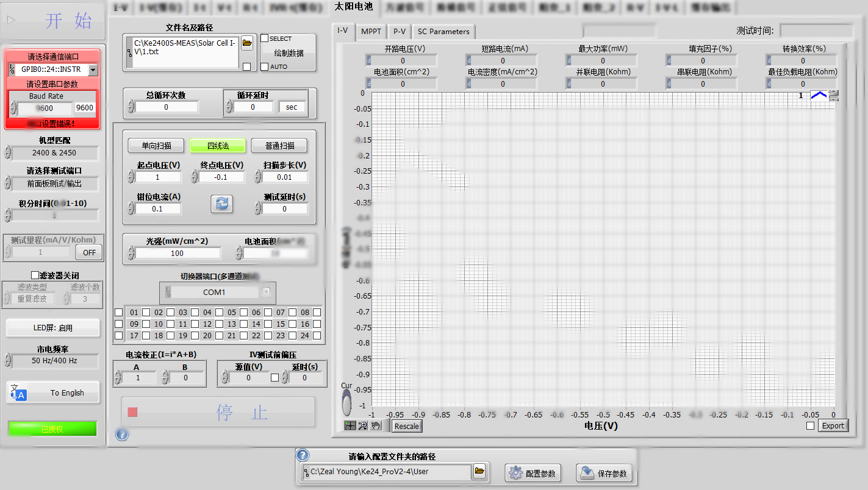Click the green 已授权 status bar
This screenshot has width=868, height=490.
[x=52, y=429]
